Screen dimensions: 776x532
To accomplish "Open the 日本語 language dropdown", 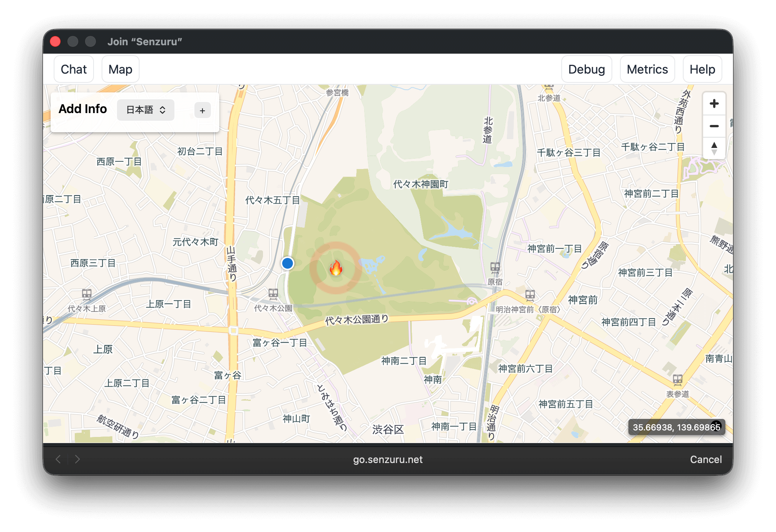I will (x=146, y=110).
